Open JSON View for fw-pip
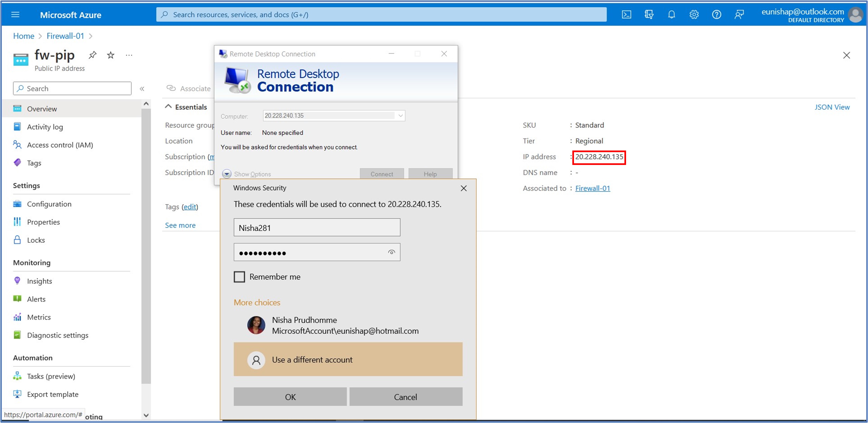This screenshot has width=868, height=423. (x=832, y=107)
